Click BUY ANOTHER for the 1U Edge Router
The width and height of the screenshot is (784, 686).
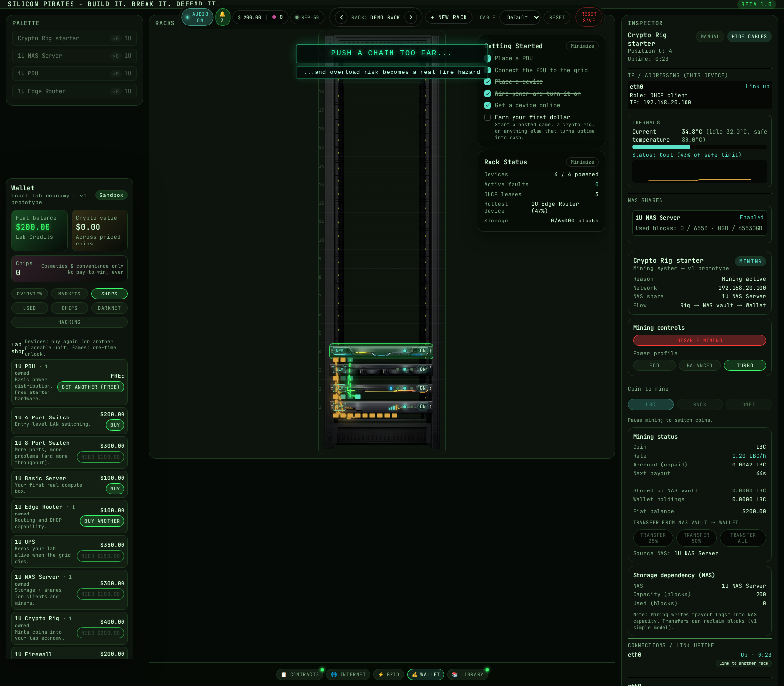pos(102,521)
